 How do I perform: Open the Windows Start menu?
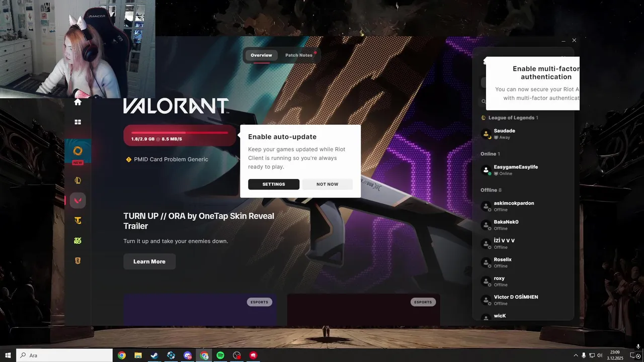8,355
